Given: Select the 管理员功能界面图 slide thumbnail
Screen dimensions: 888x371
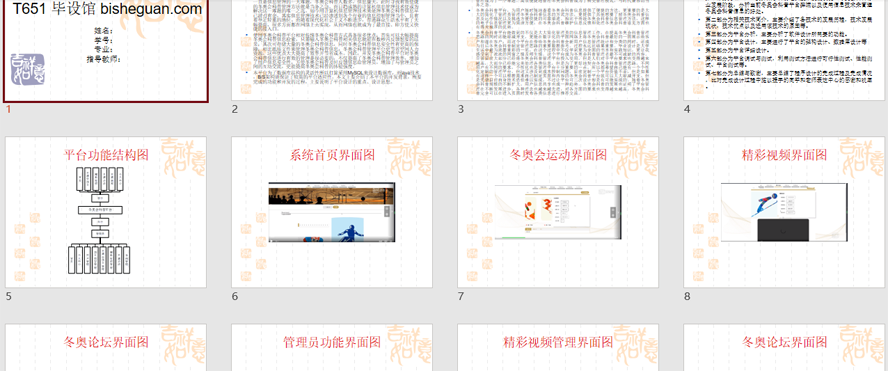Looking at the screenshot, I should (332, 347).
